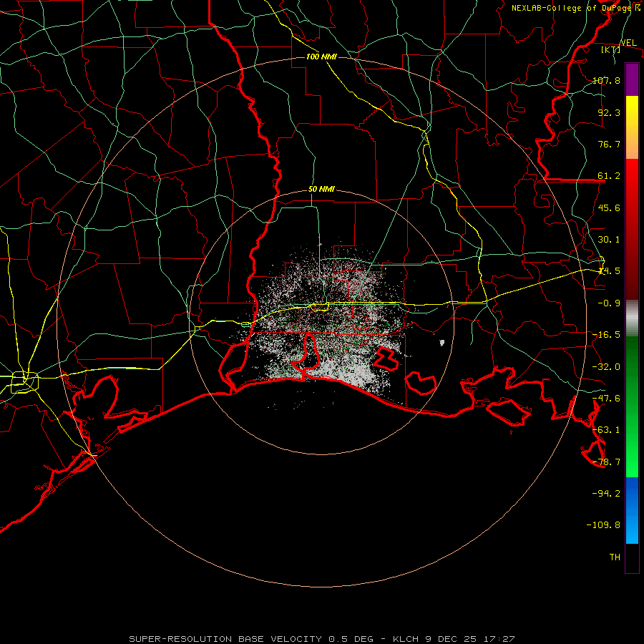Screen dimensions: 644x644
Task: Click the blue segment of the color bar
Action: coord(632,510)
